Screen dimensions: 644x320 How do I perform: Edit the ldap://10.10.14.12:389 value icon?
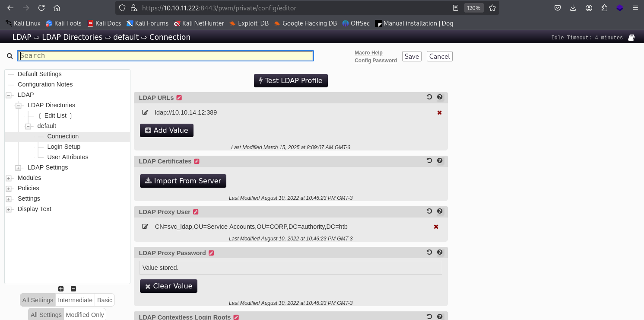tap(145, 112)
